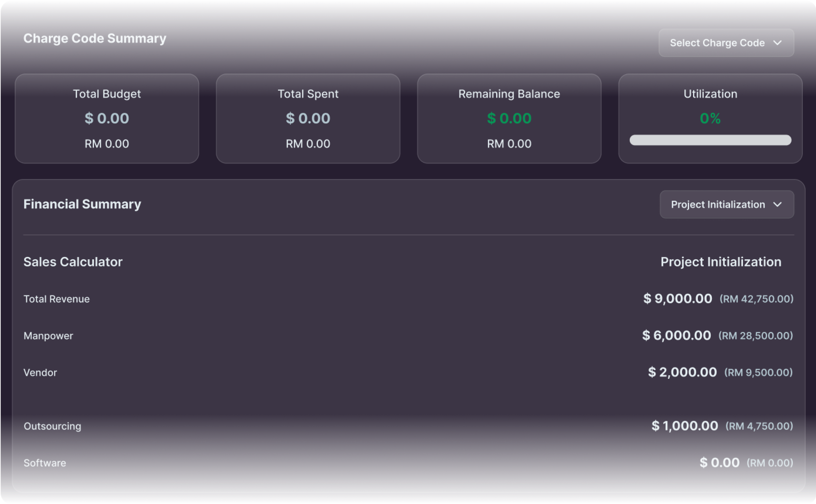
Task: Click the $ 9,000.00 Total Revenue amount
Action: coord(678,299)
